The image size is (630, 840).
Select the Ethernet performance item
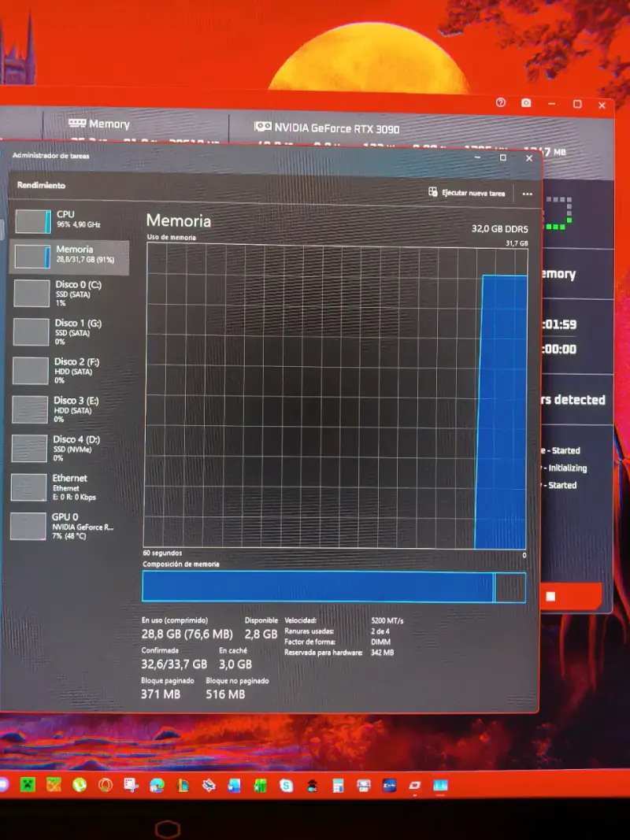click(x=69, y=487)
